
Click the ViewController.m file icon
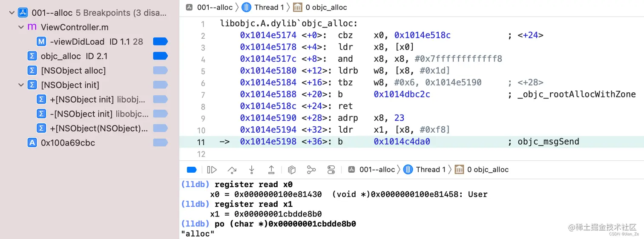click(x=32, y=27)
